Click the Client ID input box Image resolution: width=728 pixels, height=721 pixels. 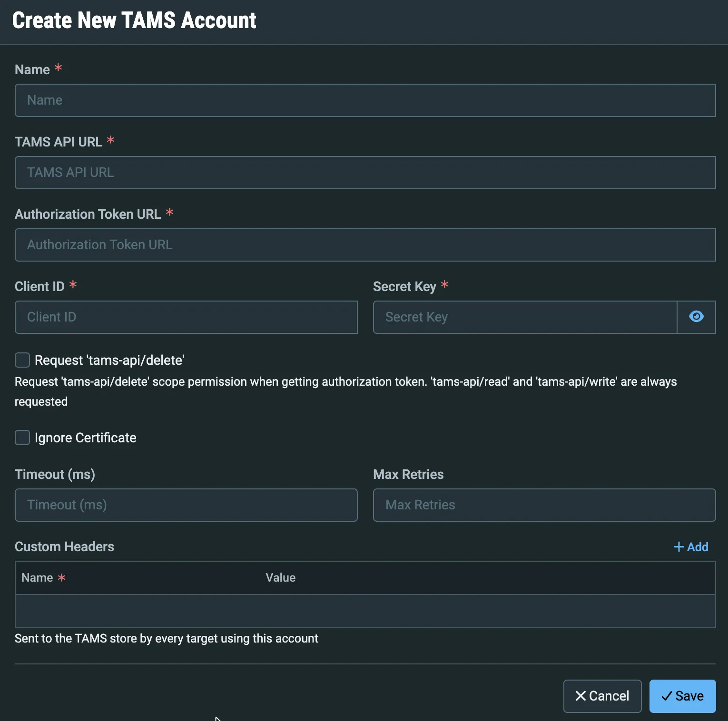[x=186, y=317]
